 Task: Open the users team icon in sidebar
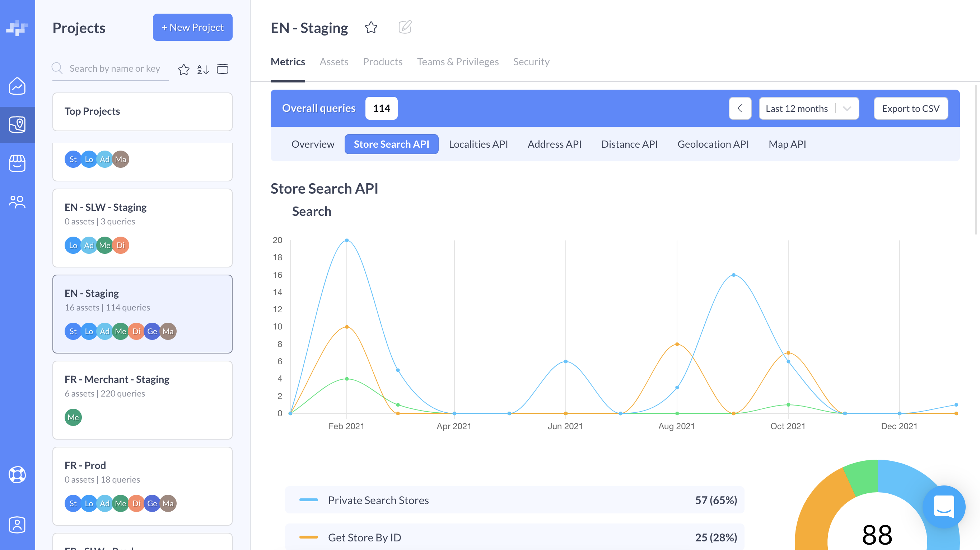click(x=17, y=202)
